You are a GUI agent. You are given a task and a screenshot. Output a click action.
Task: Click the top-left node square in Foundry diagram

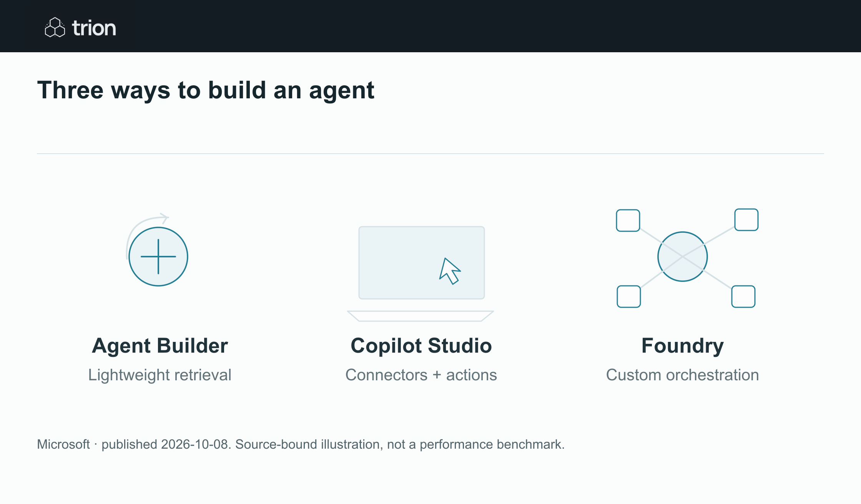pyautogui.click(x=628, y=220)
